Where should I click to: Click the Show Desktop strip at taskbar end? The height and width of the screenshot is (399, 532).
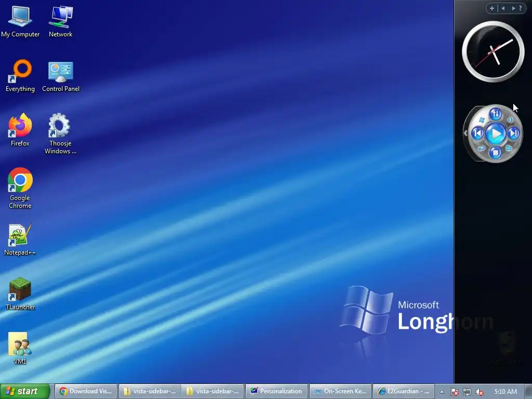point(528,392)
